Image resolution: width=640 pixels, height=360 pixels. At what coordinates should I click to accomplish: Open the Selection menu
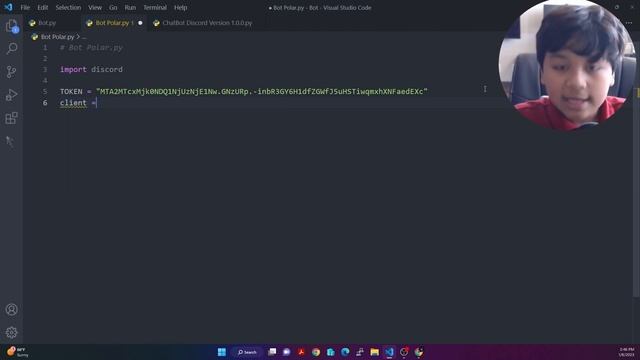pos(68,7)
